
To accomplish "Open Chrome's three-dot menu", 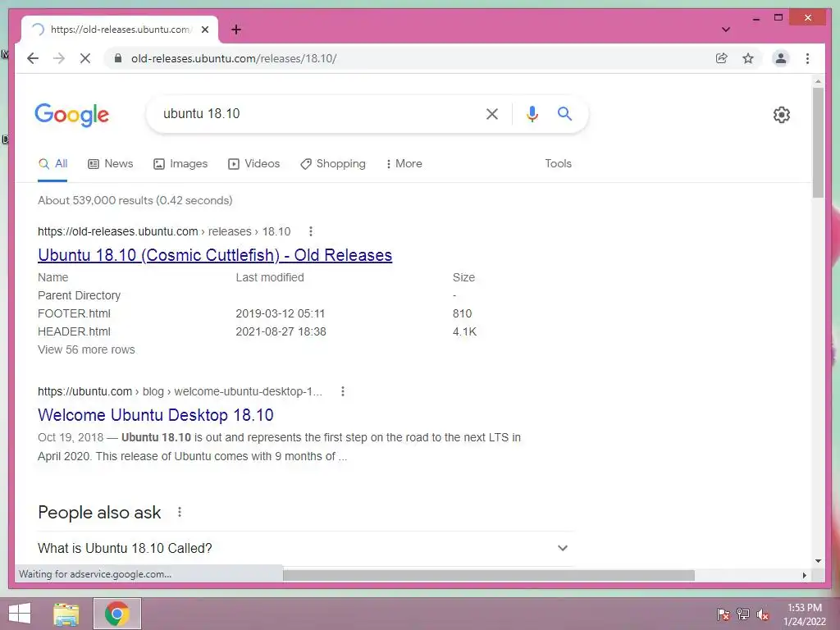I will coord(807,58).
